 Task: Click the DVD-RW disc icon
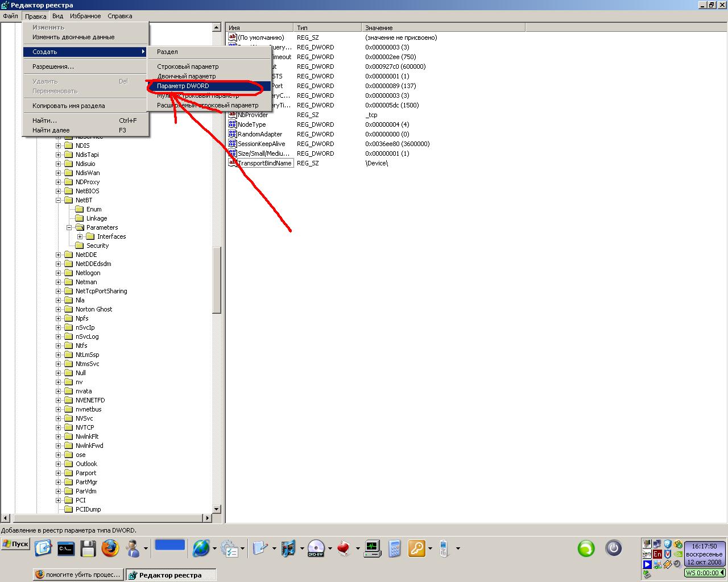(316, 548)
